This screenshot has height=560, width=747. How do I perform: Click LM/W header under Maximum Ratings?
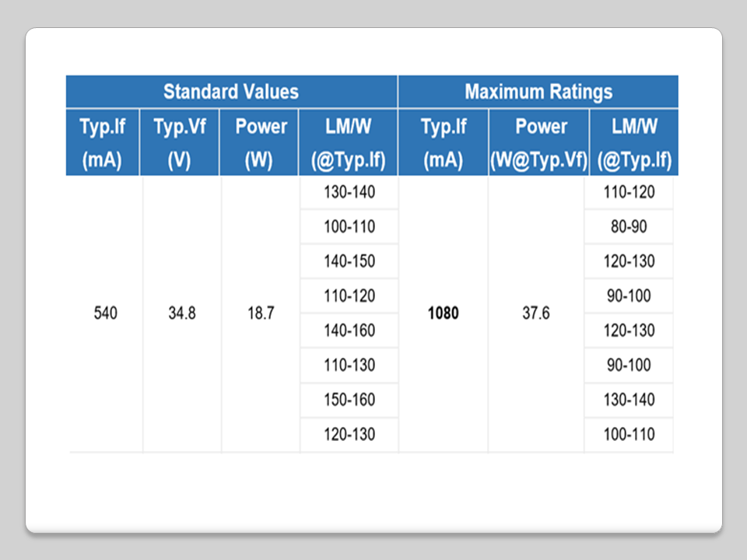tap(633, 142)
